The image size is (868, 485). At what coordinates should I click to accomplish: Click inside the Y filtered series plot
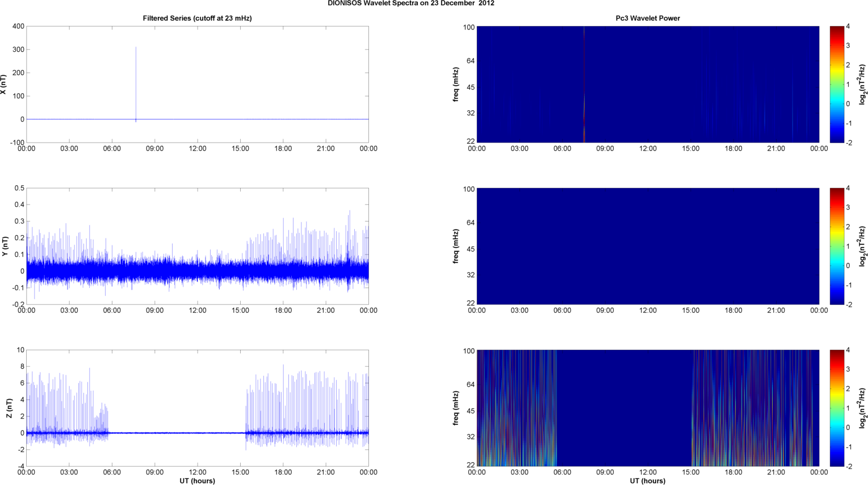[x=198, y=246]
